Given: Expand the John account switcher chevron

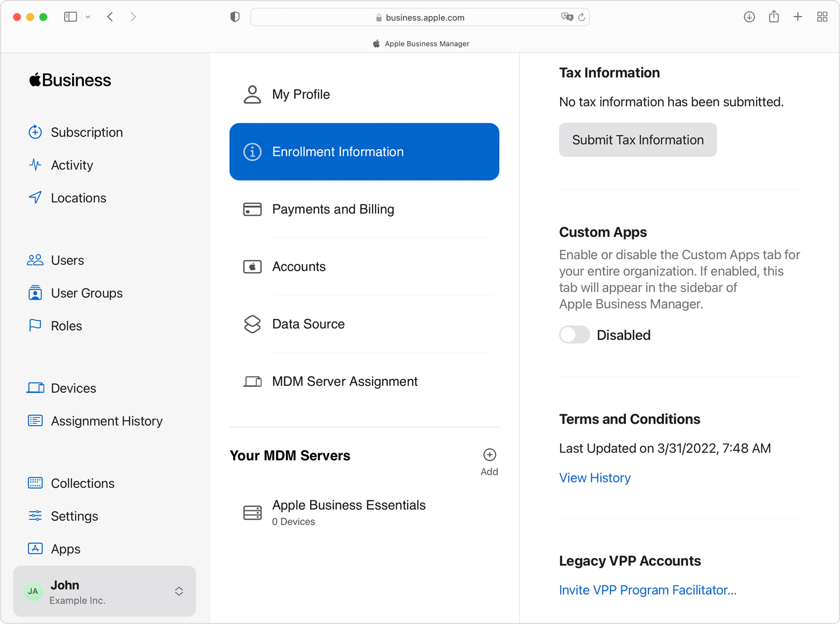Looking at the screenshot, I should (179, 592).
